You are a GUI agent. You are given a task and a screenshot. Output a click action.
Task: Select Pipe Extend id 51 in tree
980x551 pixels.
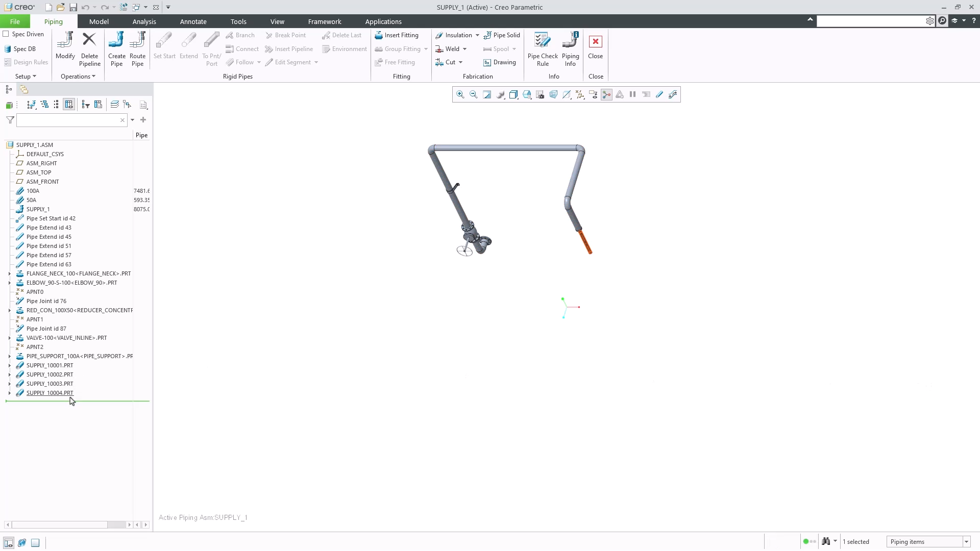48,246
